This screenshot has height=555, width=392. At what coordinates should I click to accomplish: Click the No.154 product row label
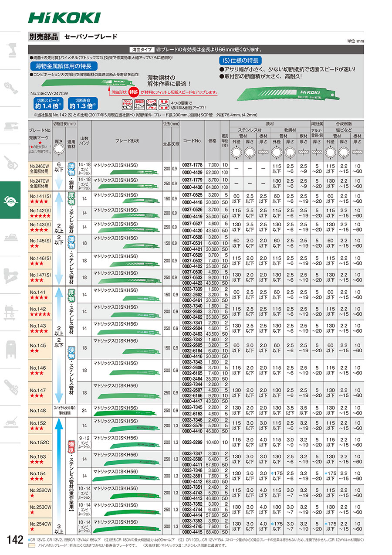(39, 476)
